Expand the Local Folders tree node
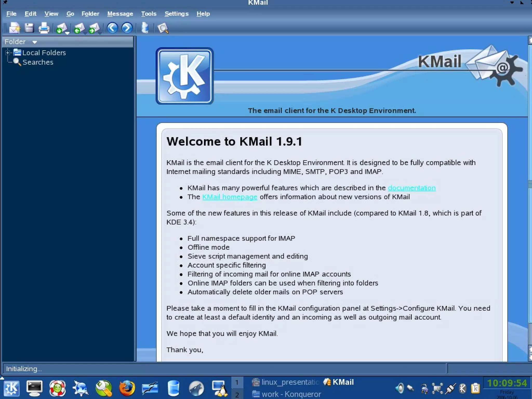 point(8,53)
